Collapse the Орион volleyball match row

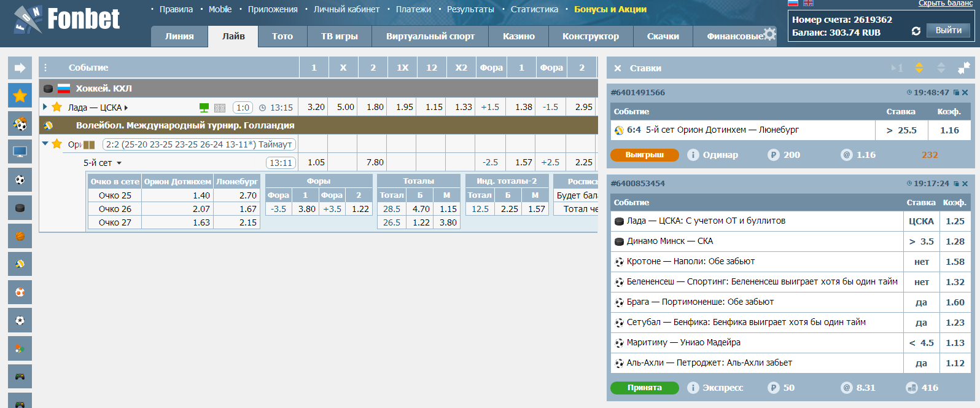tap(45, 144)
